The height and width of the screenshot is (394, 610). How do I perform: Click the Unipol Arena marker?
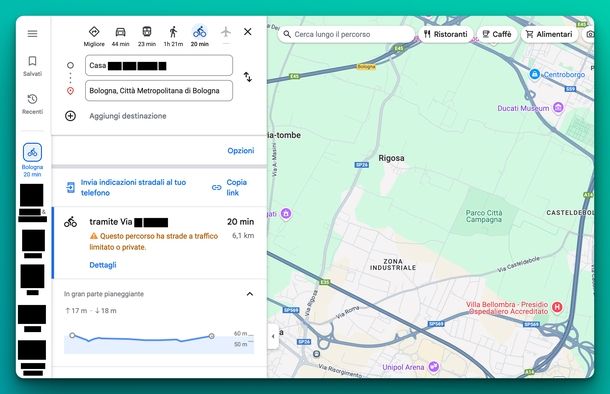coord(433,366)
